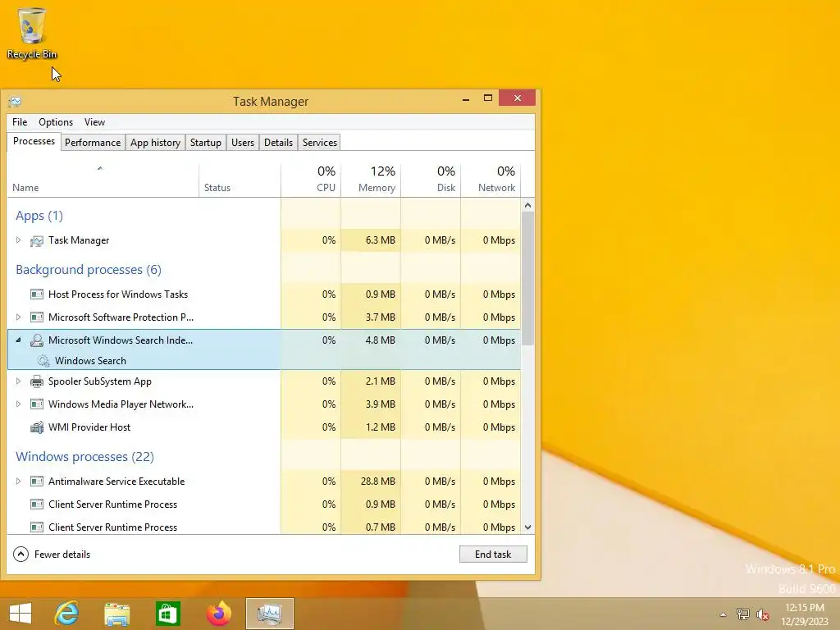
Task: Click the 6.3 MB memory value
Action: (381, 240)
